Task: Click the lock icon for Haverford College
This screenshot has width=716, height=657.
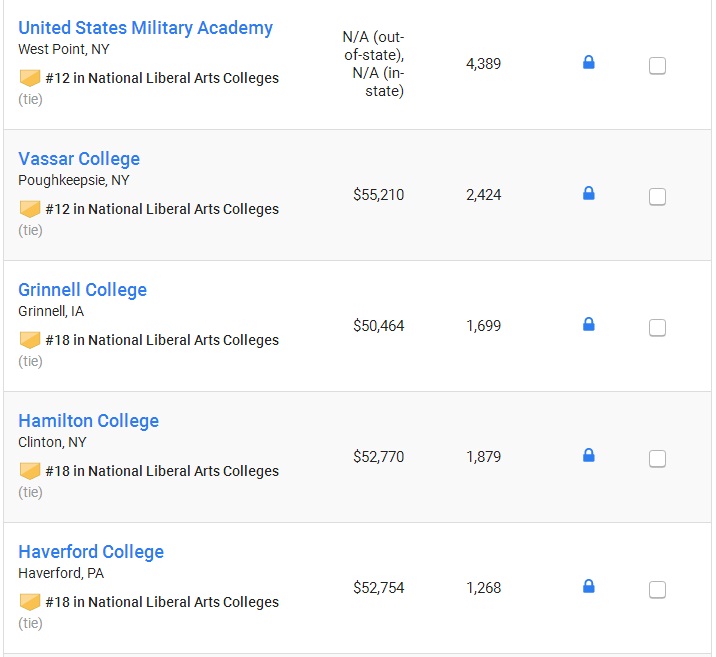Action: click(589, 586)
